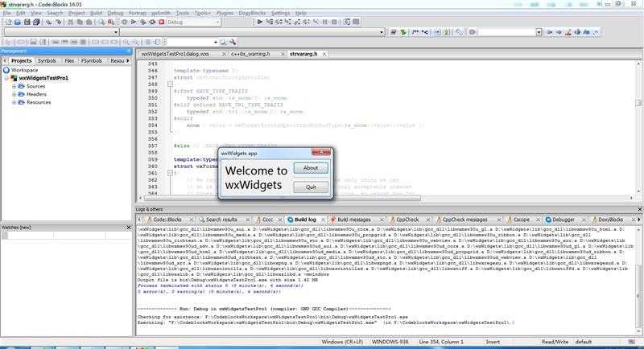The height and width of the screenshot is (349, 644).
Task: Click the Find magnifier icon
Action: (101, 23)
